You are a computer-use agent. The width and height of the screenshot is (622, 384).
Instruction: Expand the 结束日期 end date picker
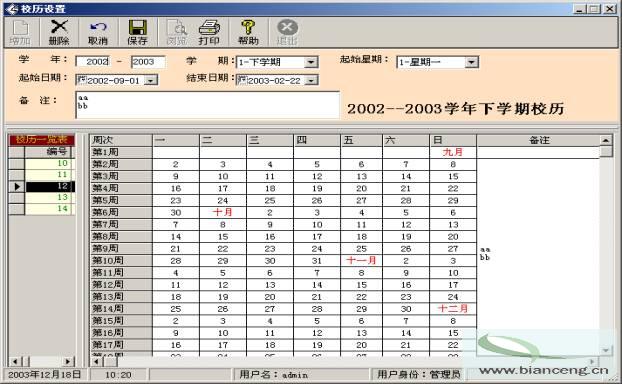click(x=311, y=81)
